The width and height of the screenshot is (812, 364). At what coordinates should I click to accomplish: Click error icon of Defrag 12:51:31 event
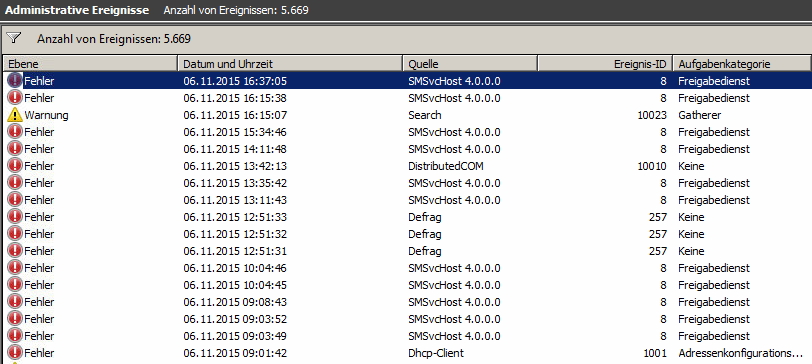coord(15,251)
